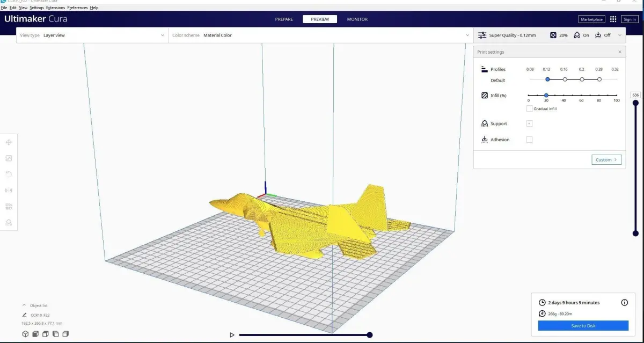Screen dimensions: 644x343
Task: Open the View type dropdown
Action: [x=92, y=35]
